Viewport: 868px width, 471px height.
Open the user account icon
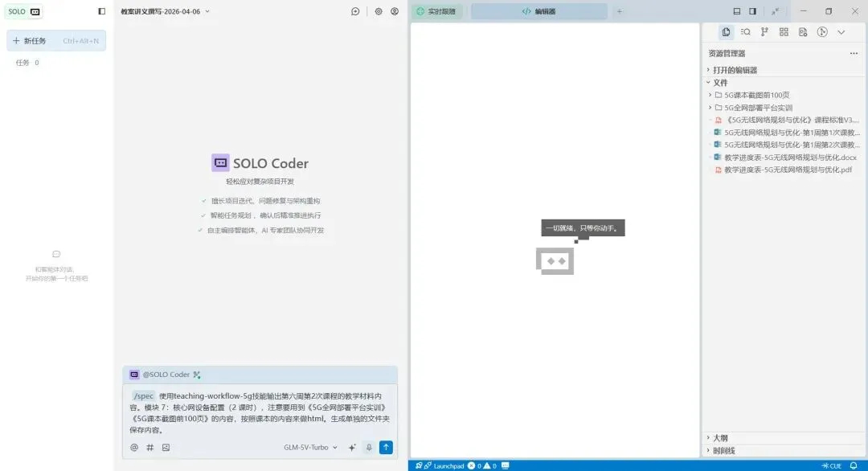[x=395, y=11]
